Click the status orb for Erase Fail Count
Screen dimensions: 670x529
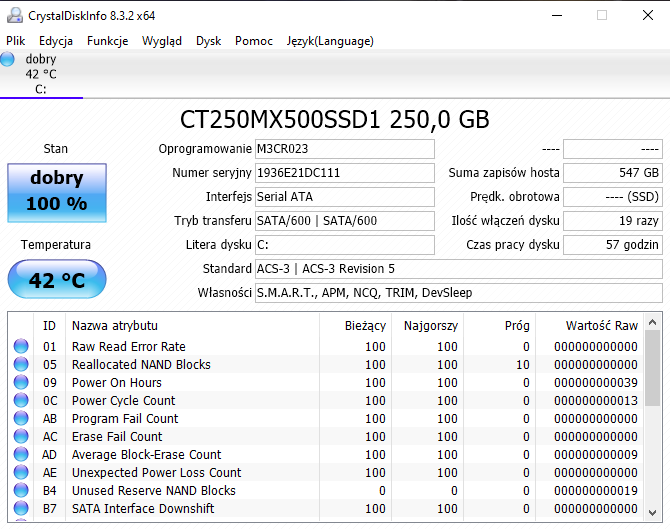click(x=21, y=436)
